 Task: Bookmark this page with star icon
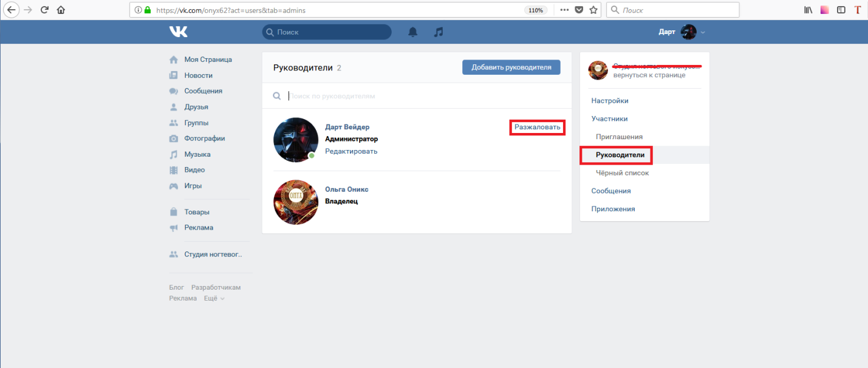pyautogui.click(x=593, y=10)
